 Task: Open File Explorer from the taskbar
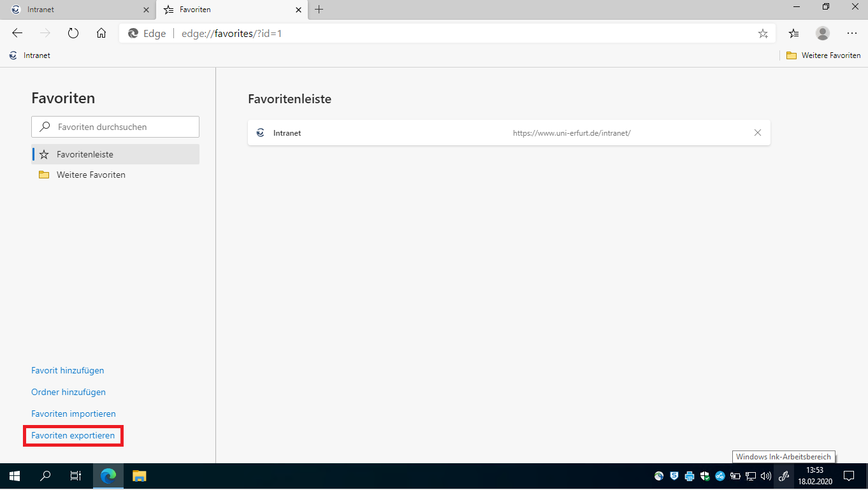coord(139,475)
